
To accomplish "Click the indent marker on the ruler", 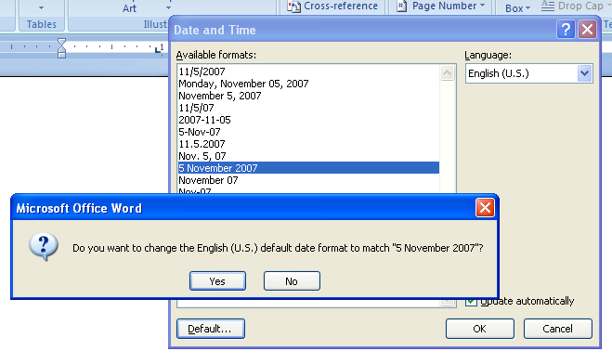I will coord(61,48).
